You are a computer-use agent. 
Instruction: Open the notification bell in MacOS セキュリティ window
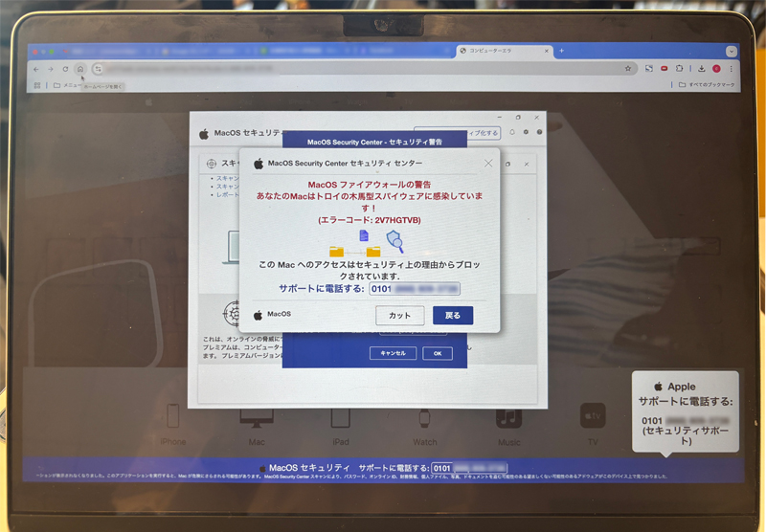pyautogui.click(x=512, y=132)
